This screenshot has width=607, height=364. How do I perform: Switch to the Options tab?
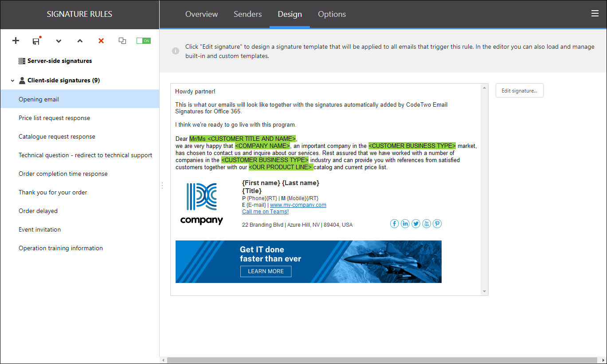coord(332,14)
